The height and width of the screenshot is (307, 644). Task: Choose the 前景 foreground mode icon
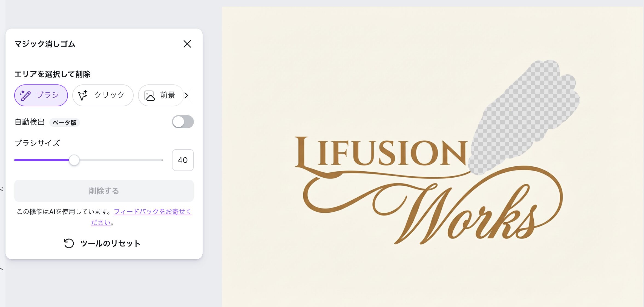click(x=150, y=96)
